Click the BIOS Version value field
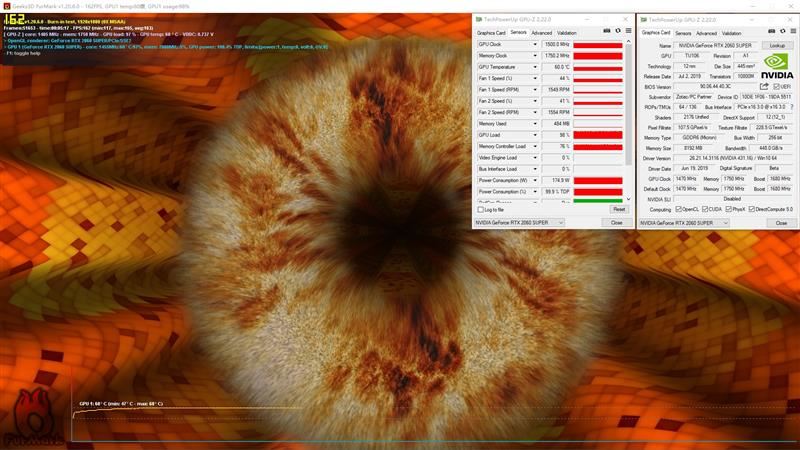The height and width of the screenshot is (450, 800). click(715, 87)
